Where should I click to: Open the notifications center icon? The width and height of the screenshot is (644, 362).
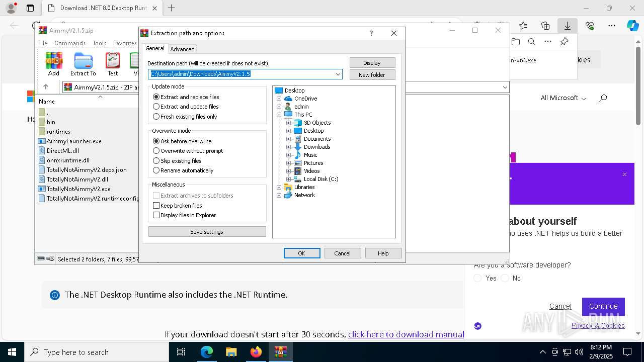pos(627,352)
